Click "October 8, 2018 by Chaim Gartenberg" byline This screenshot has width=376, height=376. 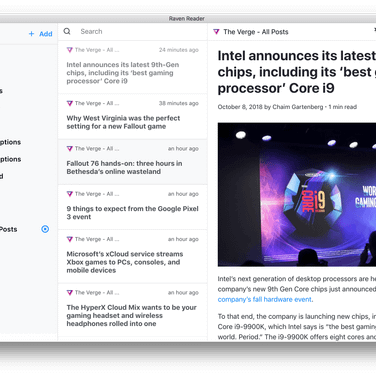tap(270, 107)
